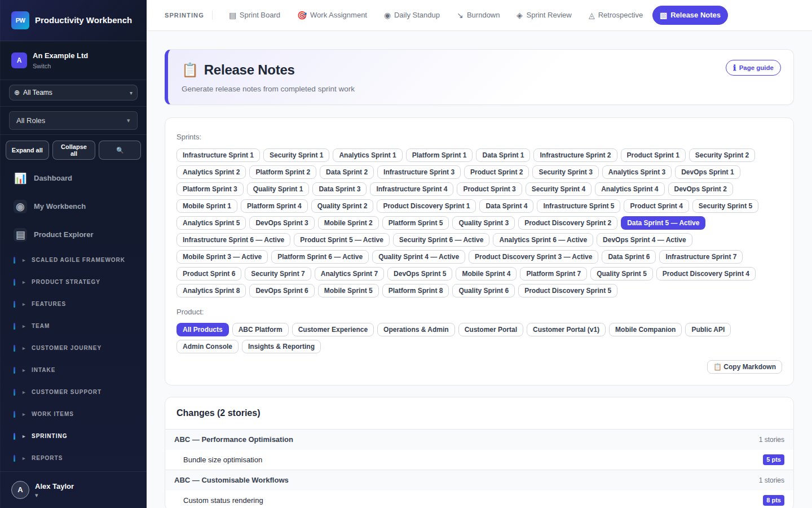Select Quality Sprint 4 — Active chip

[418, 257]
